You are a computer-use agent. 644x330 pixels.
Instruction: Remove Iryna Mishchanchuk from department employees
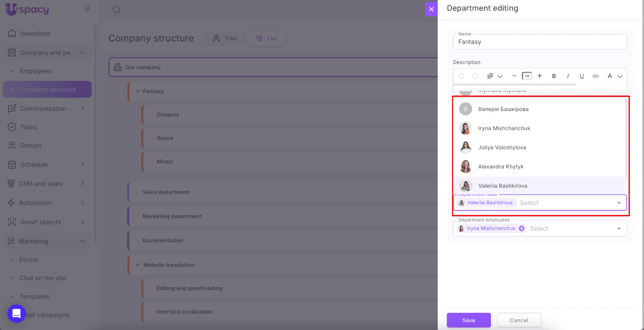coord(521,228)
